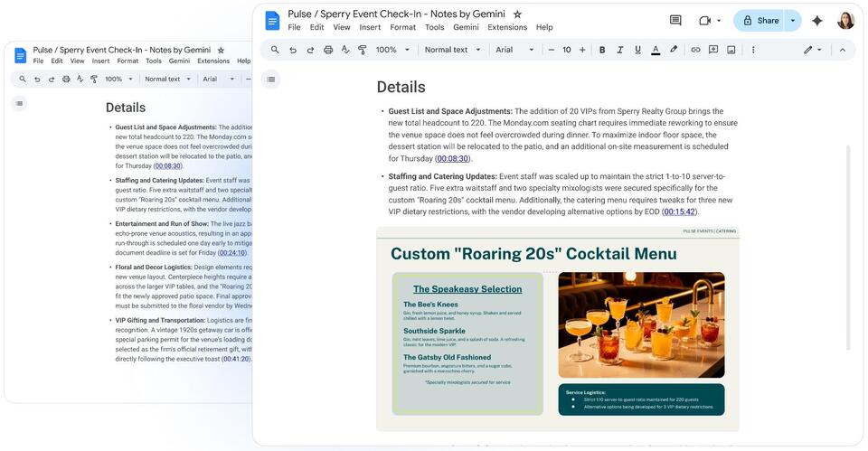Screen dimensions: 868x451
Task: Click paint format in back window toolbar
Action: (x=94, y=80)
